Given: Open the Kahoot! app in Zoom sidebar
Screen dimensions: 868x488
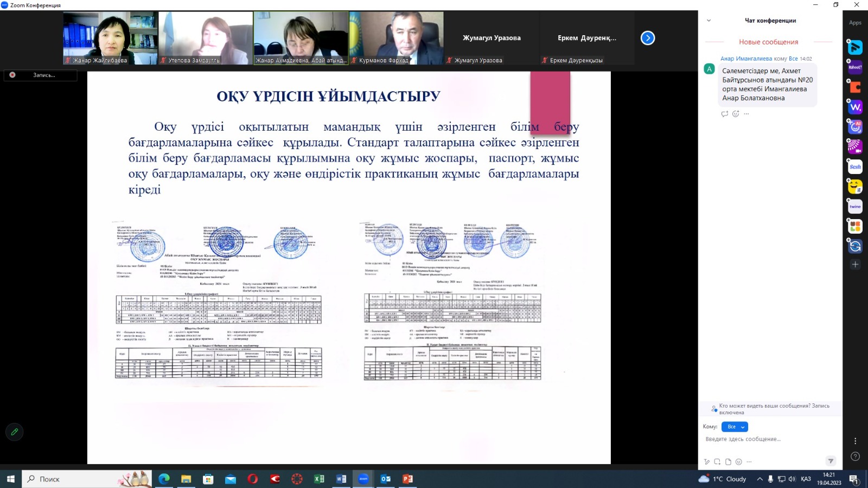Looking at the screenshot, I should pyautogui.click(x=855, y=67).
